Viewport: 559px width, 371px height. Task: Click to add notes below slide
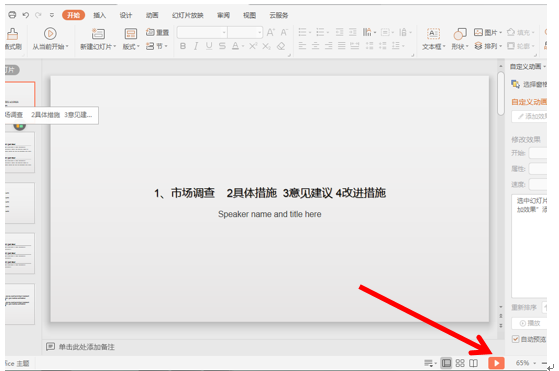[86, 347]
